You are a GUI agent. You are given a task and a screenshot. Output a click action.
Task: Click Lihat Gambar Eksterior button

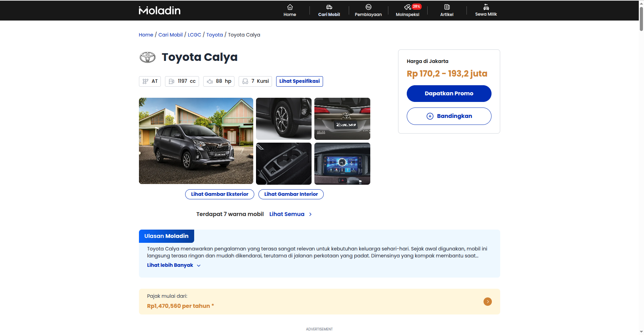tap(220, 194)
